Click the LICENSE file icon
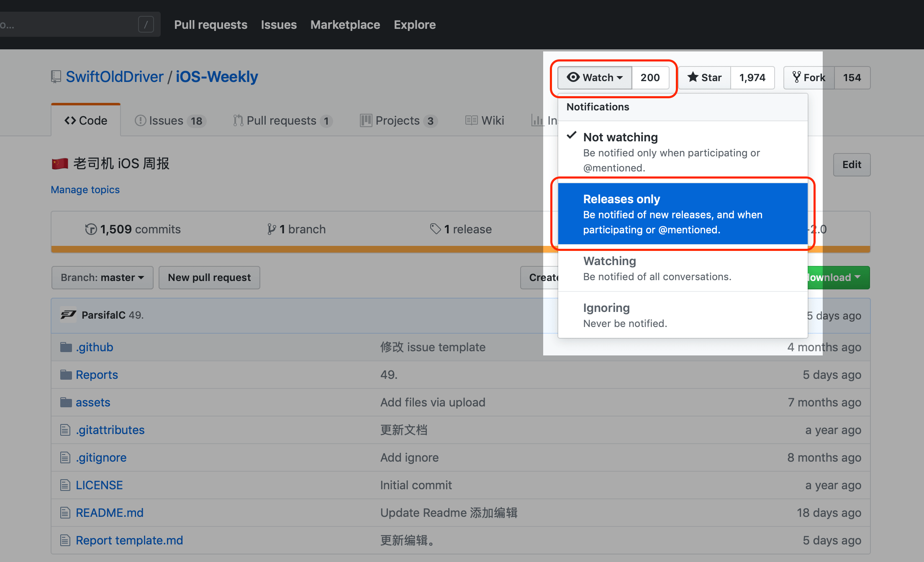The height and width of the screenshot is (562, 924). (65, 485)
